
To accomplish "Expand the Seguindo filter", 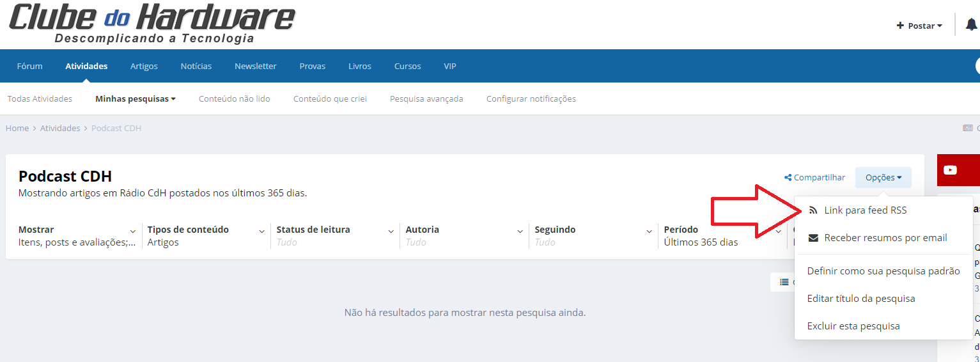I will (594, 236).
